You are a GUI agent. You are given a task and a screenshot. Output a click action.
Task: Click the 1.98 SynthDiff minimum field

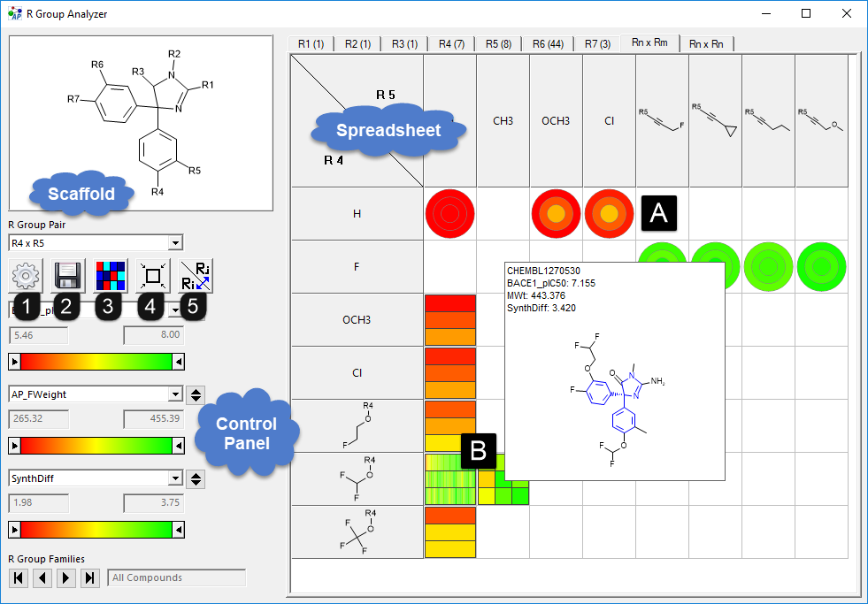point(39,503)
